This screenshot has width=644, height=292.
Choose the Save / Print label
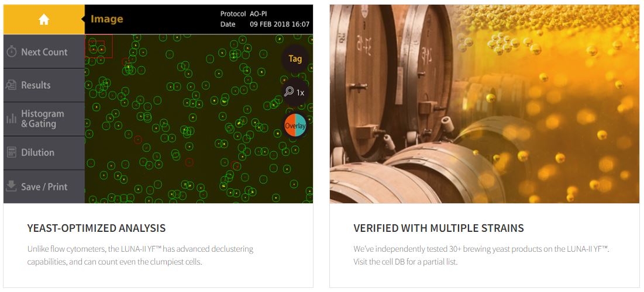(x=44, y=187)
